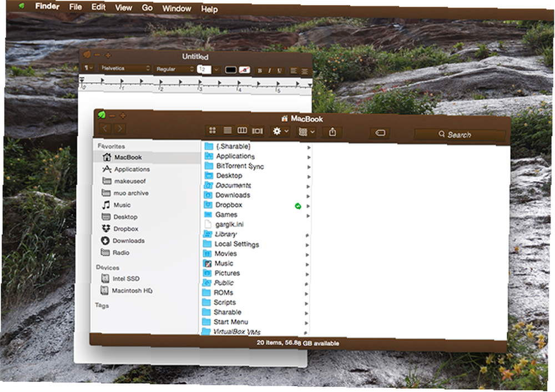Expand the Sharable folder arrow
This screenshot has width=555, height=392.
[306, 313]
